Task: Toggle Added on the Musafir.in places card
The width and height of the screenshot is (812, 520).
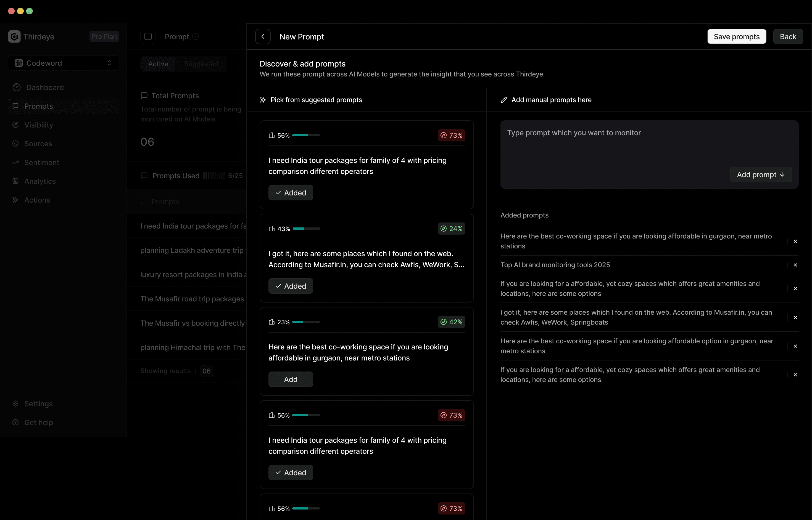Action: pyautogui.click(x=291, y=286)
